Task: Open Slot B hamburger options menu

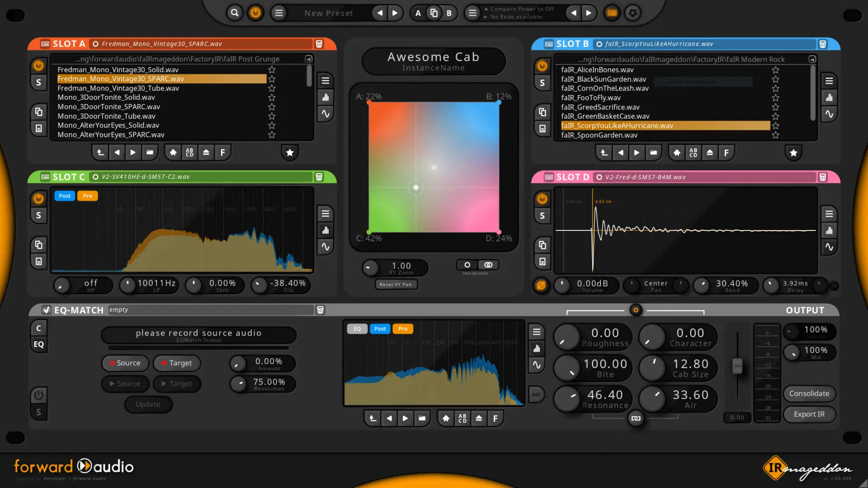Action: coord(829,81)
